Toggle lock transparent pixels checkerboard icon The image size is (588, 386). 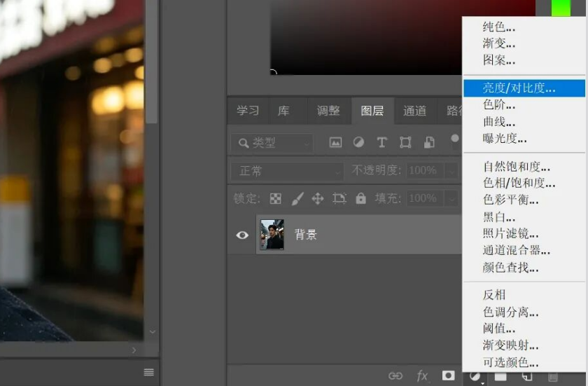(276, 198)
